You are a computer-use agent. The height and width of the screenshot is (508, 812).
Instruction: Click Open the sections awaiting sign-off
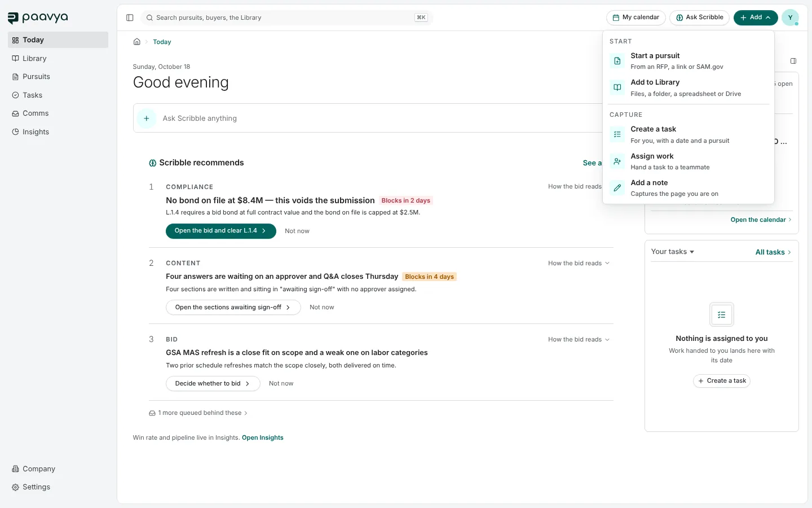[233, 308]
